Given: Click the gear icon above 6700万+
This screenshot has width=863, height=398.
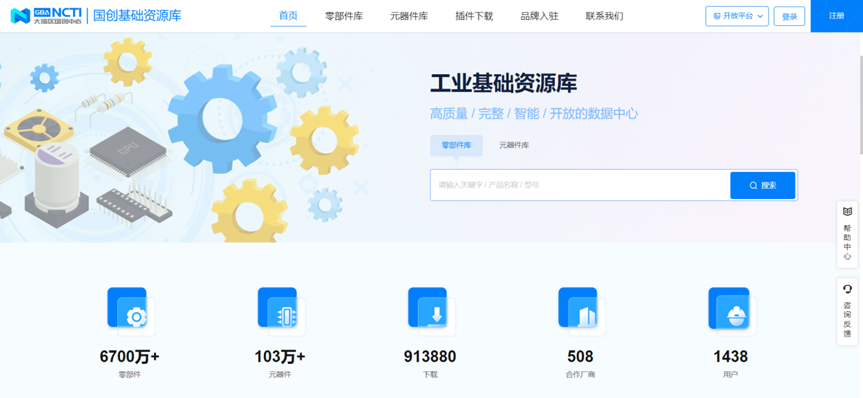Looking at the screenshot, I should 132,312.
